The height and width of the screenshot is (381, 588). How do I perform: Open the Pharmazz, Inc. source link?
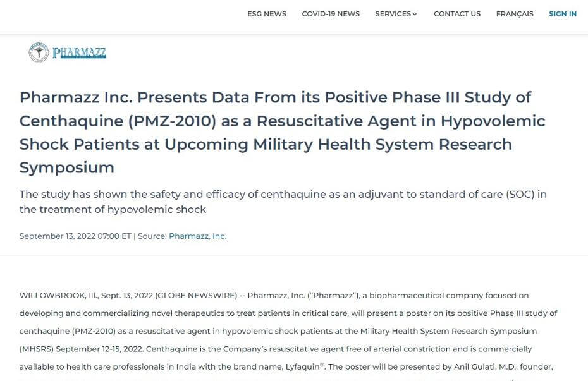(198, 236)
